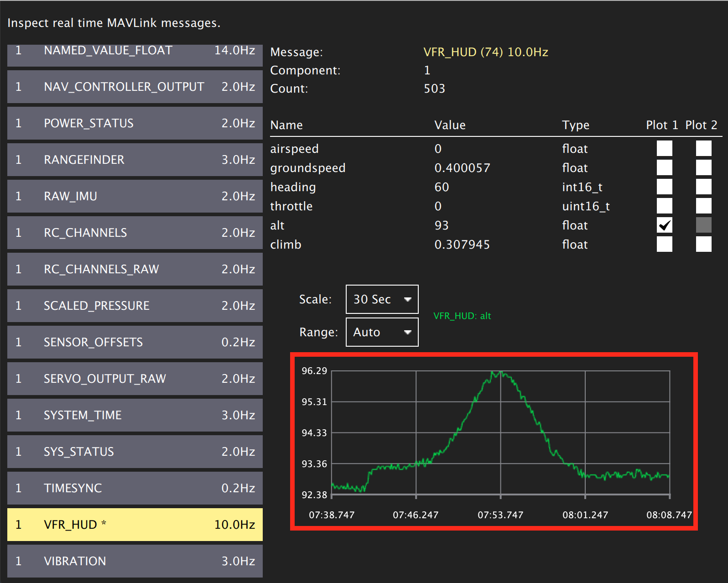Viewport: 728px width, 583px height.
Task: Choose the SCALED_PRESSURE message
Action: tap(135, 306)
